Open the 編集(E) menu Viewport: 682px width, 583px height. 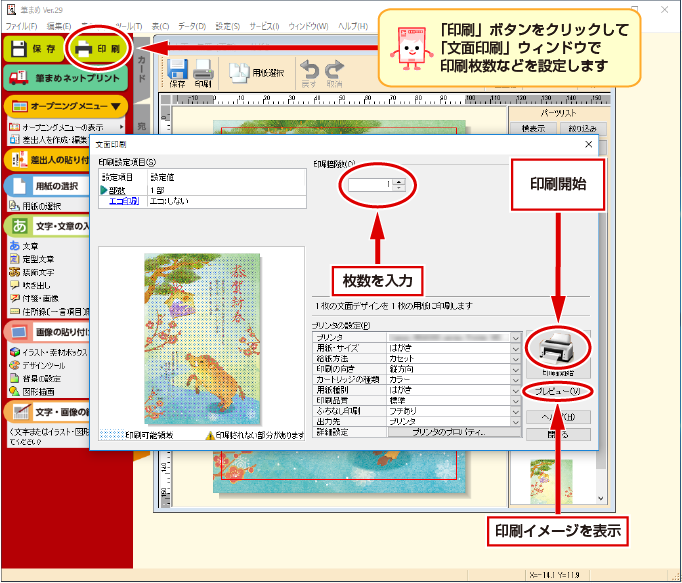(x=59, y=26)
